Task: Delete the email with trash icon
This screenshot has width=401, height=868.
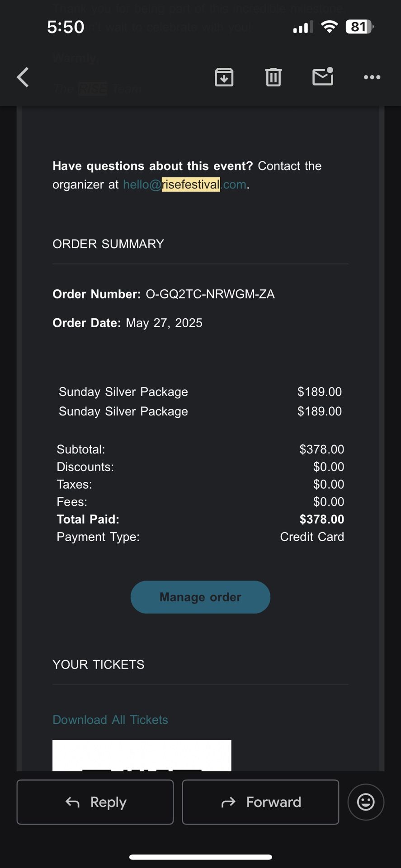Action: pyautogui.click(x=273, y=77)
